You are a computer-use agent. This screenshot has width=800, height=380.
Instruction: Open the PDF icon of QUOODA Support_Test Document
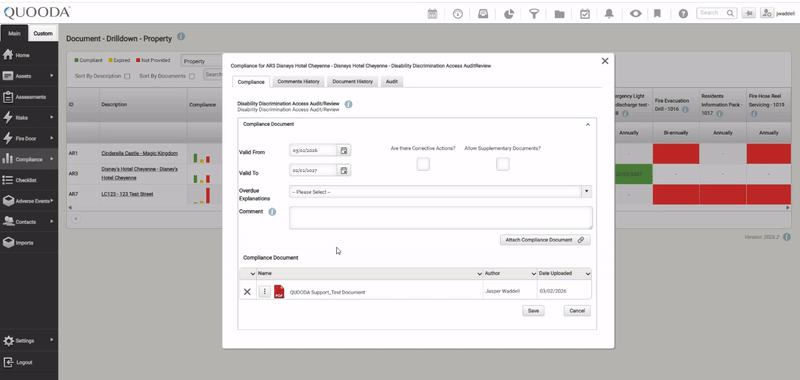coord(279,292)
